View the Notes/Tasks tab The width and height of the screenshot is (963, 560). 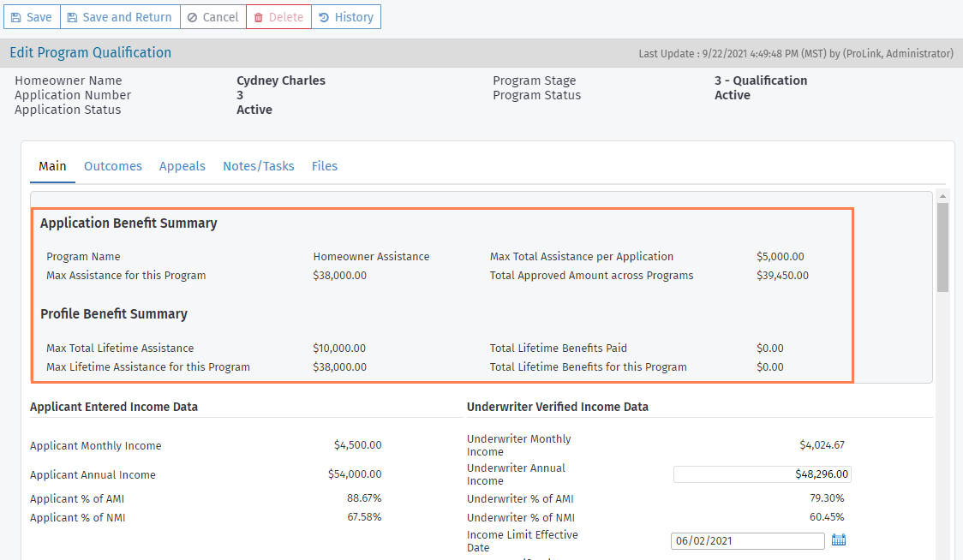[258, 166]
